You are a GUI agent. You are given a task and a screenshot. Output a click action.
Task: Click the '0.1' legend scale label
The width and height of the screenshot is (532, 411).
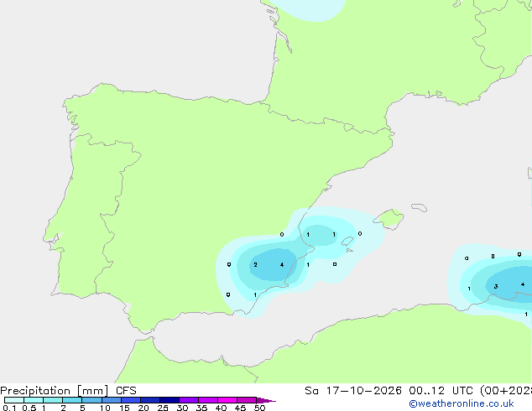point(9,408)
